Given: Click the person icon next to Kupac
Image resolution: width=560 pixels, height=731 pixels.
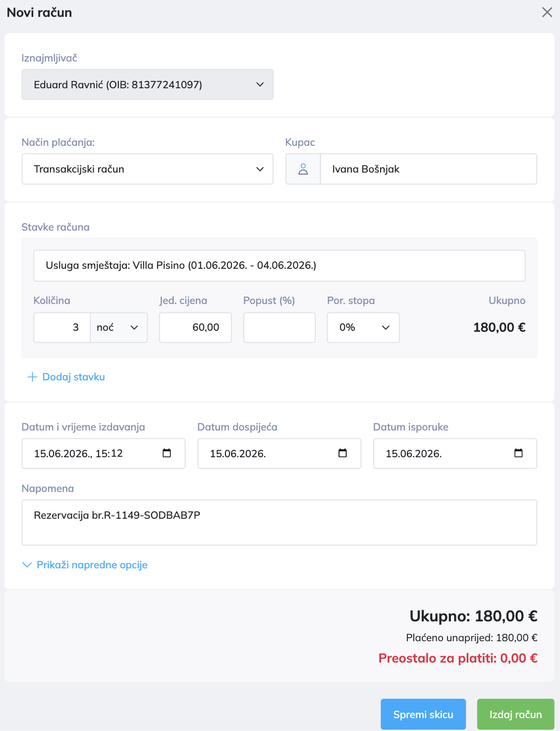Looking at the screenshot, I should click(x=303, y=169).
